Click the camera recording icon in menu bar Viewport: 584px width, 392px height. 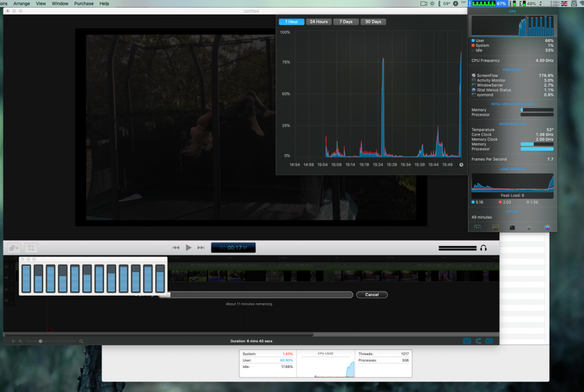424,4
